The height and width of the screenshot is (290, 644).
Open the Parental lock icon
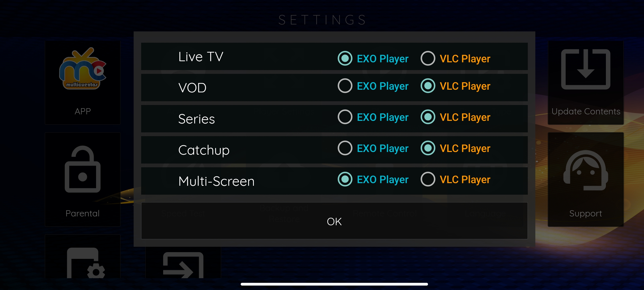83,169
